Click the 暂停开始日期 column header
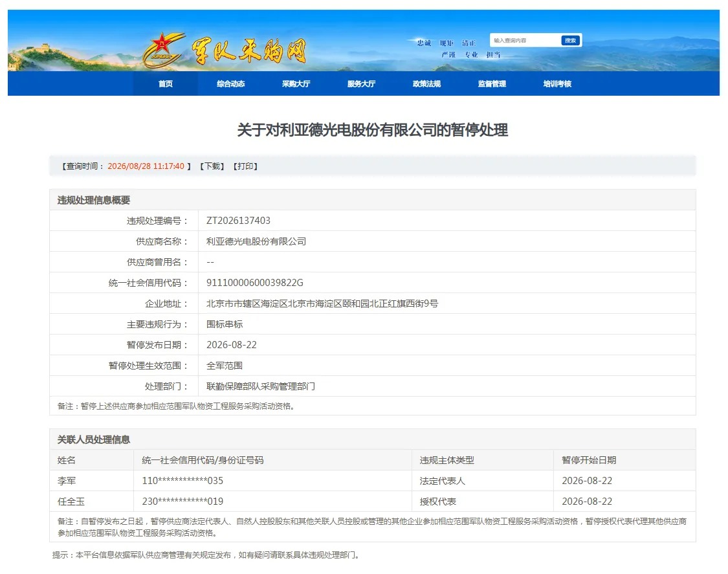The height and width of the screenshot is (574, 728). (589, 460)
